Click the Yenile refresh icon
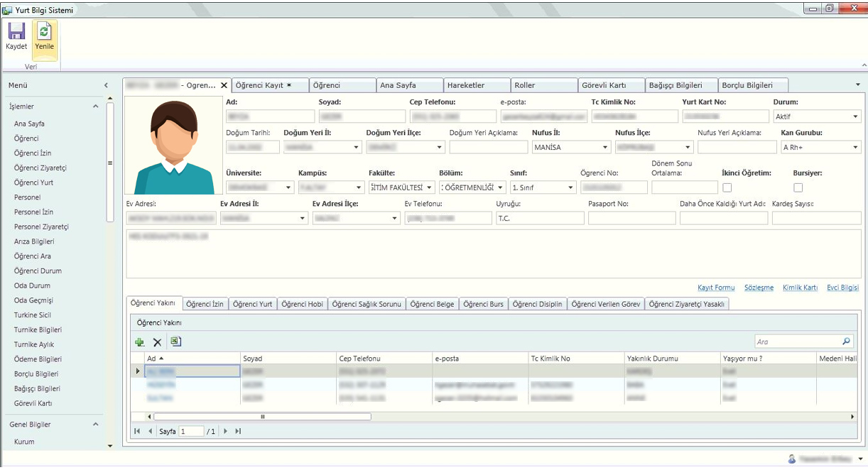The width and height of the screenshot is (868, 470). pyautogui.click(x=45, y=32)
